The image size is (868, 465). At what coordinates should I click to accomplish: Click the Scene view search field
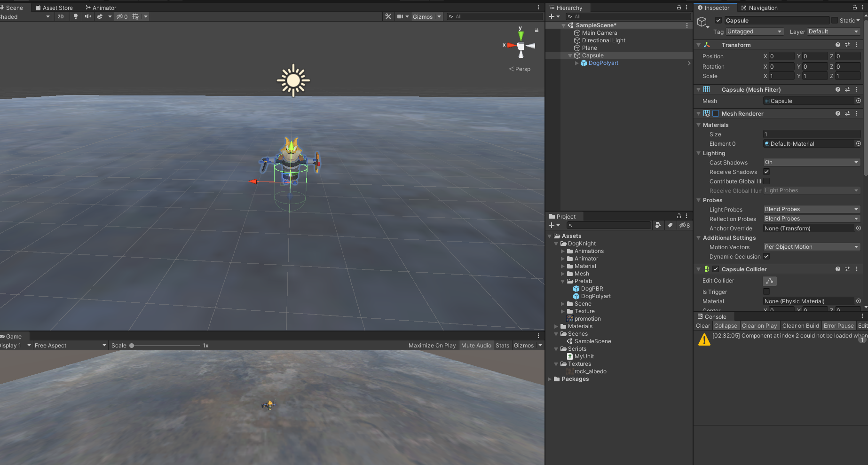pyautogui.click(x=494, y=16)
